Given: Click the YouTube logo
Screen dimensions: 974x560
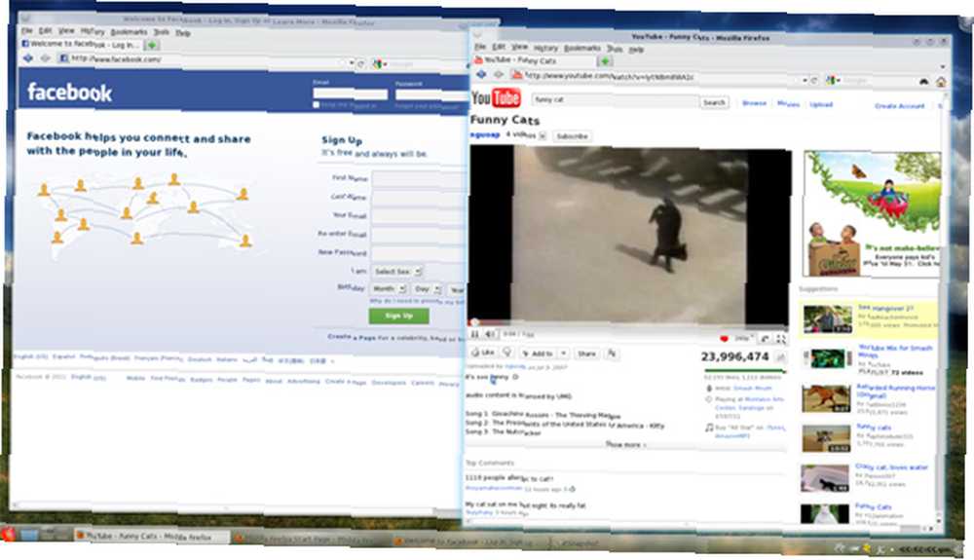Looking at the screenshot, I should pyautogui.click(x=496, y=98).
